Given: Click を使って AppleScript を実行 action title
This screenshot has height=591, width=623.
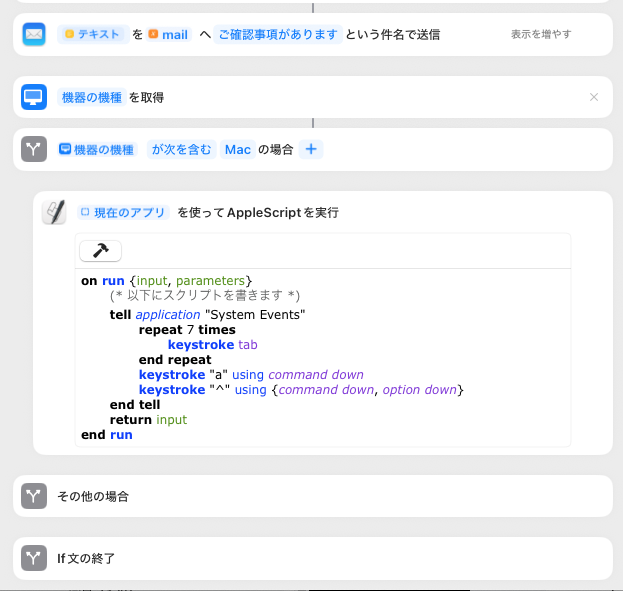Looking at the screenshot, I should 258,213.
